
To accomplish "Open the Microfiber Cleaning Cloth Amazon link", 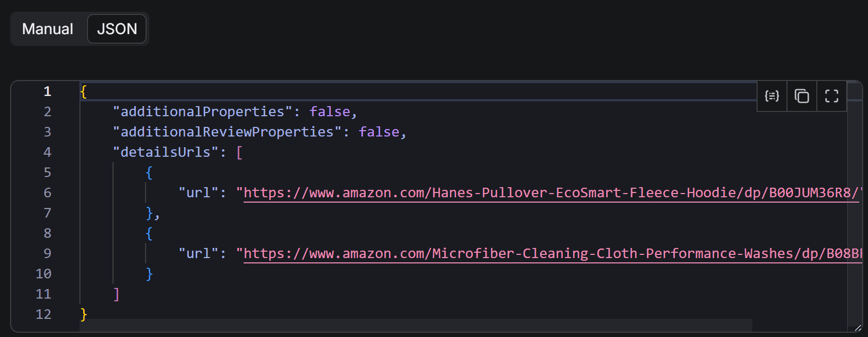I will [x=533, y=253].
